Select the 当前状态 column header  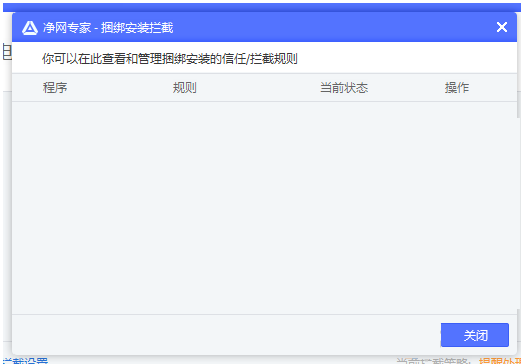344,88
